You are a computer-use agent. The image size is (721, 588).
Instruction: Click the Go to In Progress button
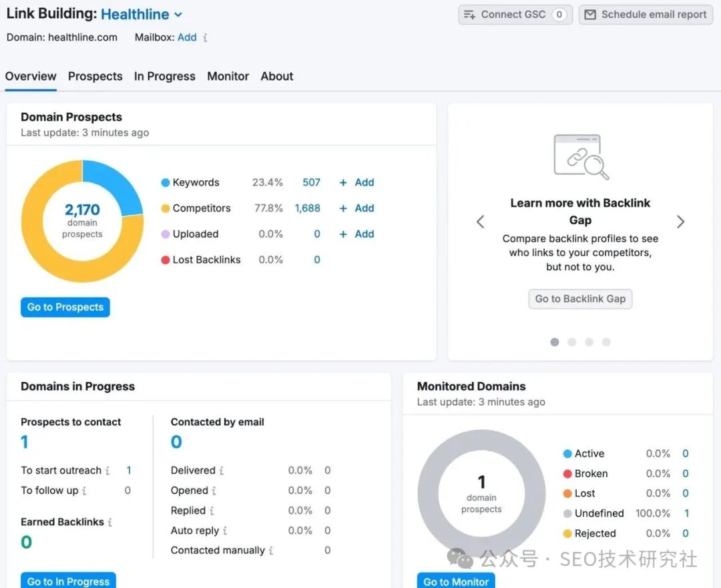[x=68, y=580]
